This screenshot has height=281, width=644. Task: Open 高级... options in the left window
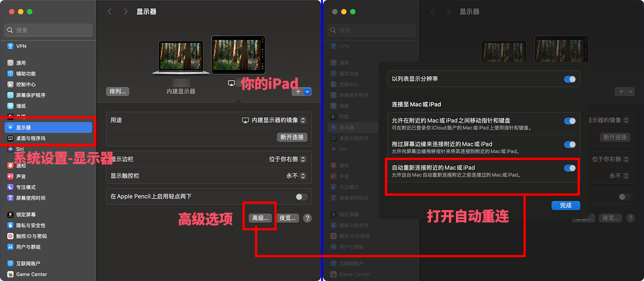260,218
